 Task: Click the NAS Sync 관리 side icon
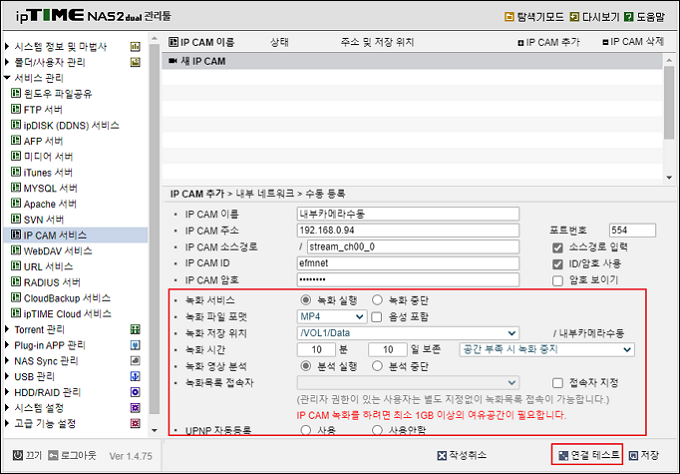point(135,360)
